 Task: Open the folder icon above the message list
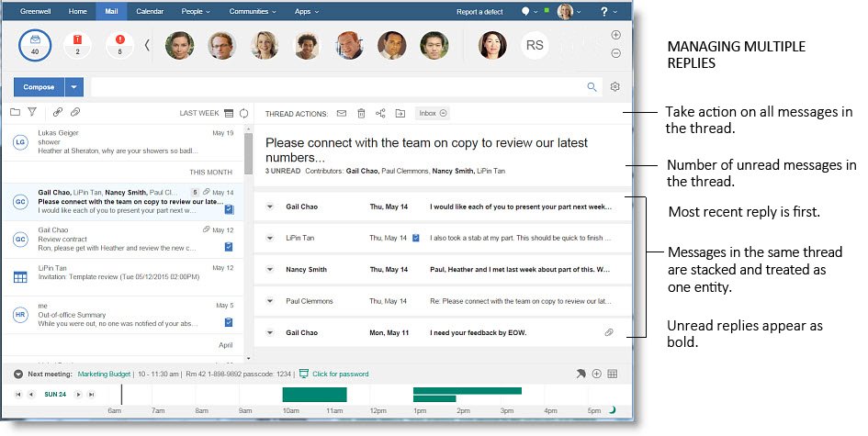[x=16, y=112]
